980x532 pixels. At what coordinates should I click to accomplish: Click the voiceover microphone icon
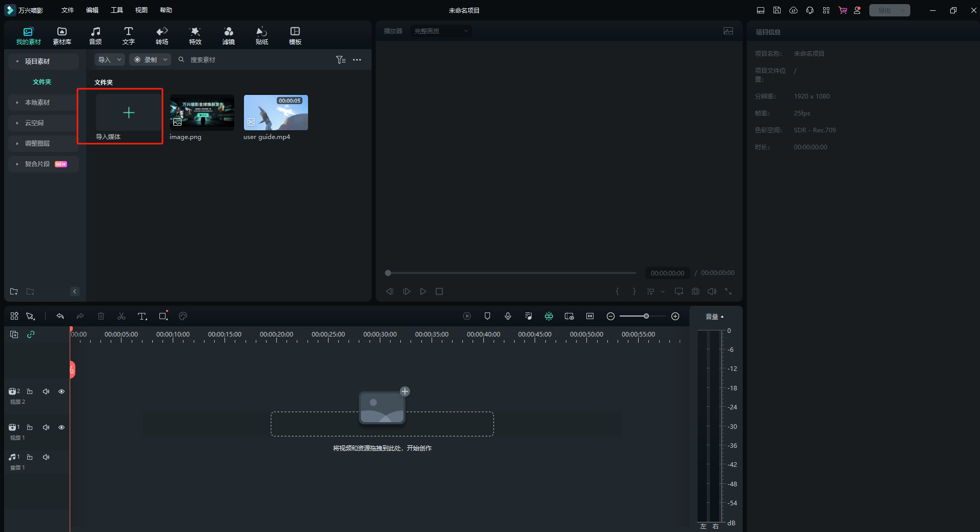coord(507,317)
